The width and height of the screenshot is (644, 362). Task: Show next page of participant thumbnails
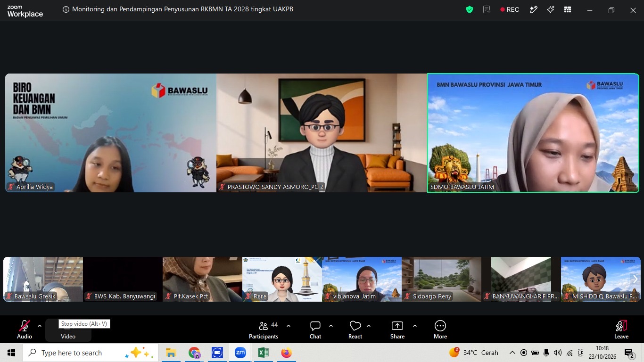pos(635,279)
